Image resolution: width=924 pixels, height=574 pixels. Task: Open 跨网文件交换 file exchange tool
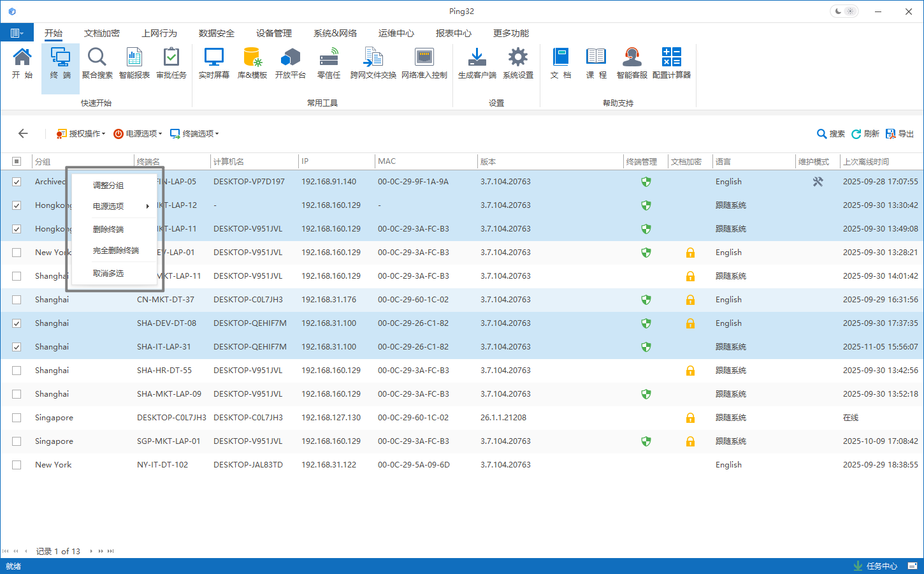373,63
